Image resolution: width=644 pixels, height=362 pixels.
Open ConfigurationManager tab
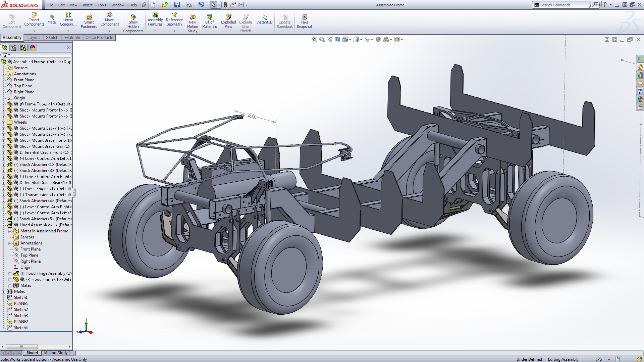[23, 48]
